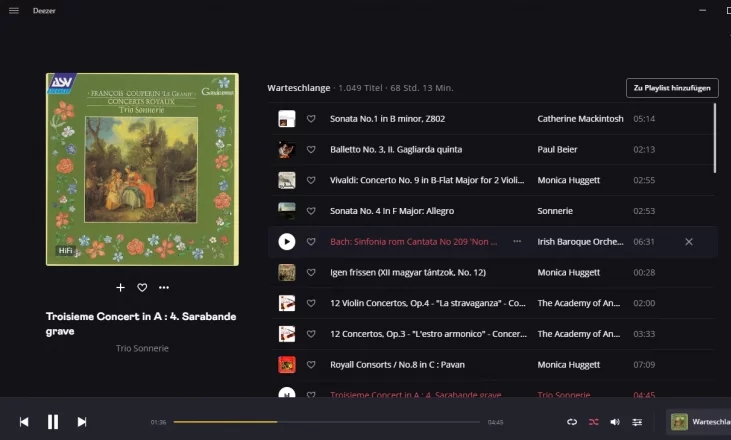The height and width of the screenshot is (440, 731).
Task: Seek within the track progress bar
Action: point(326,422)
